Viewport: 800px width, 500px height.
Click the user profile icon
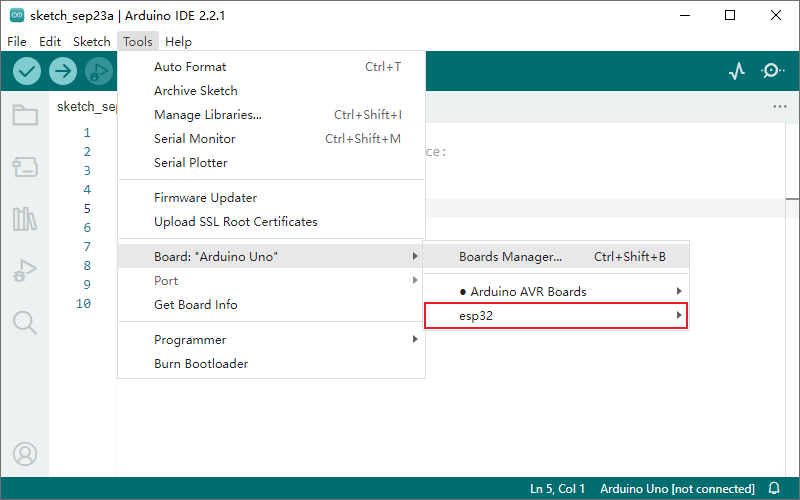point(25,454)
